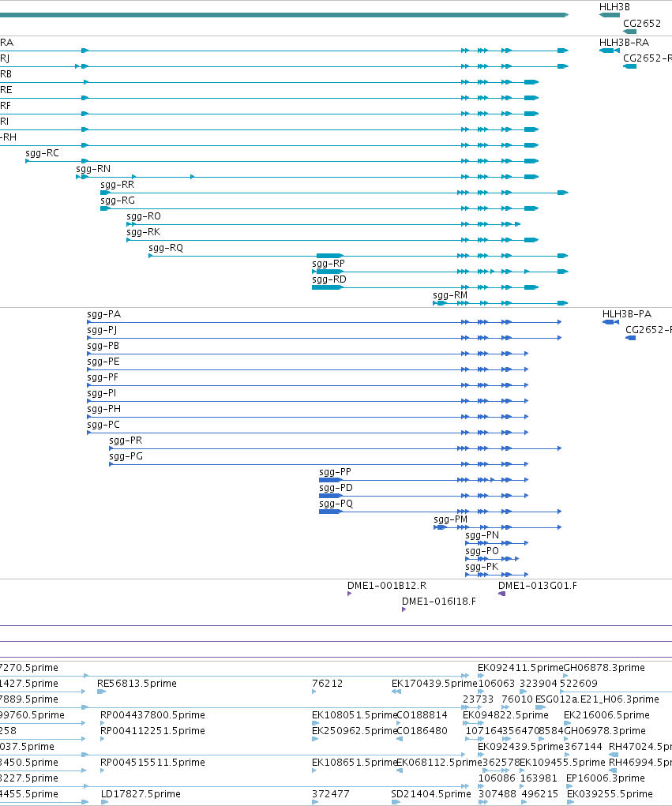Select the CO188814 EST label

click(422, 715)
